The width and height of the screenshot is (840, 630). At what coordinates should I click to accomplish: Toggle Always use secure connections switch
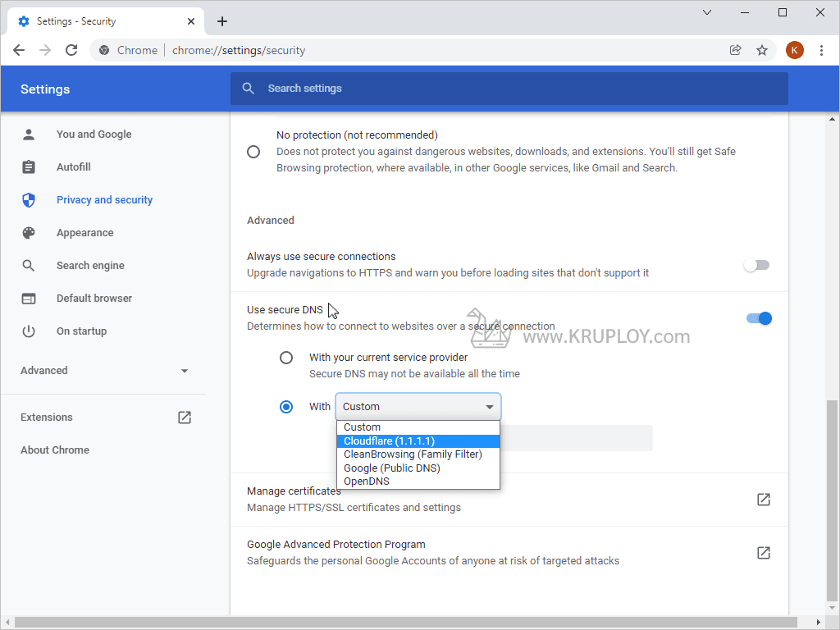756,265
